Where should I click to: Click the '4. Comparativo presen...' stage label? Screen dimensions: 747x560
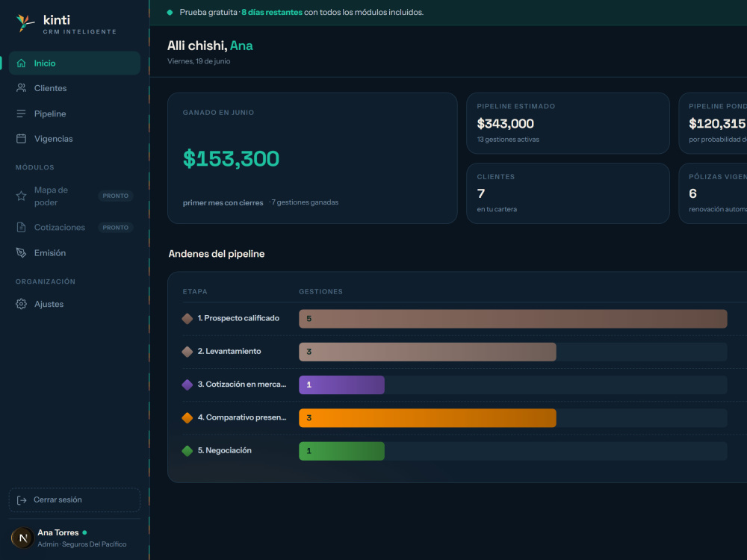pos(242,417)
